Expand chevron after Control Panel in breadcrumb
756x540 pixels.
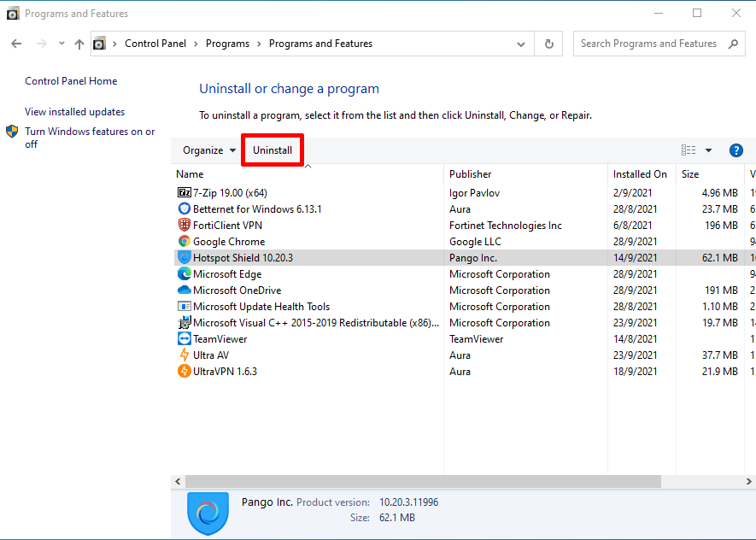tap(196, 44)
